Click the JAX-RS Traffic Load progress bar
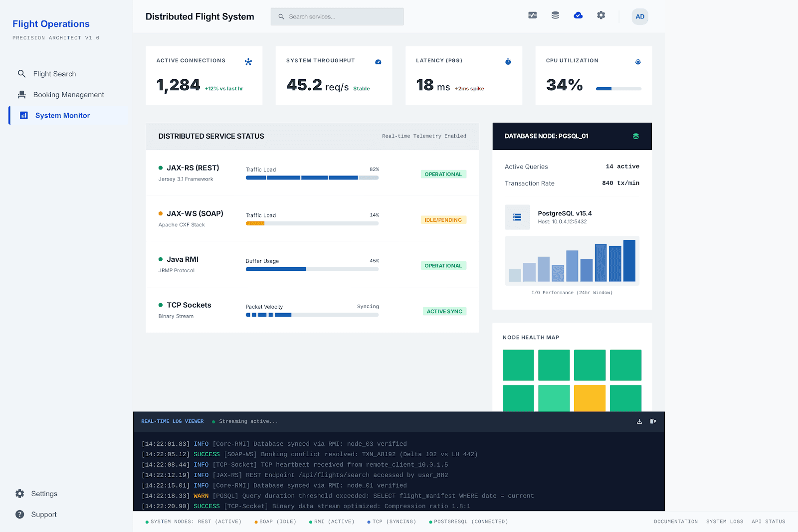Image resolution: width=798 pixels, height=532 pixels. click(x=312, y=177)
